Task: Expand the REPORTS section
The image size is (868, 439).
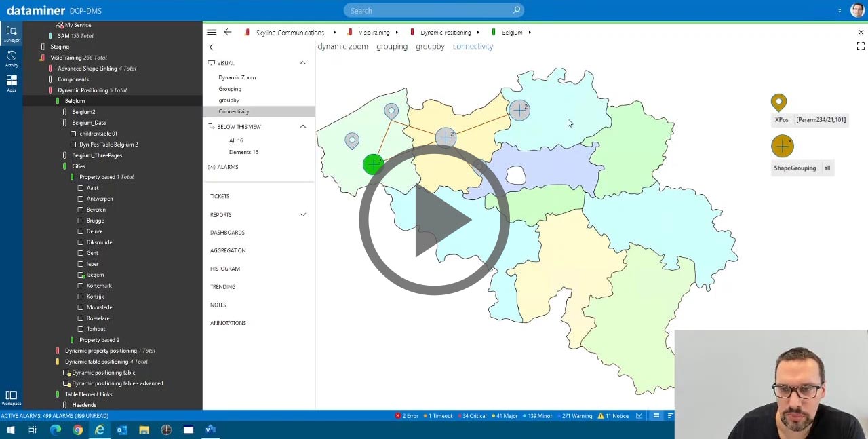Action: point(304,214)
